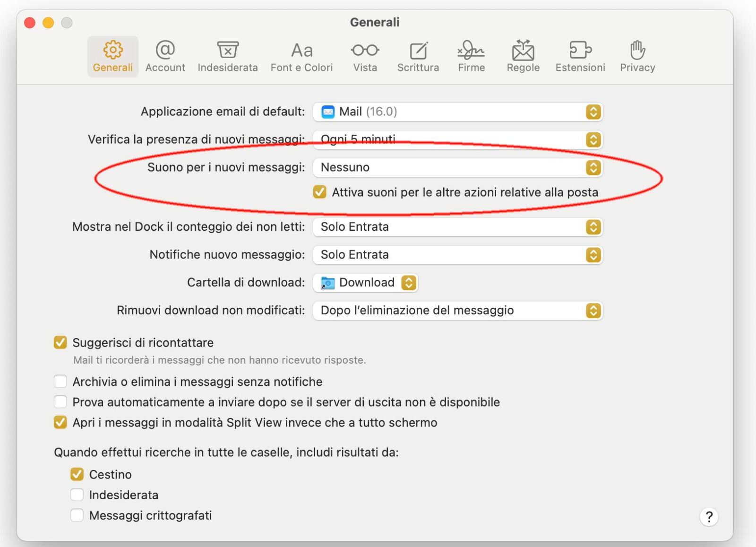Uncheck Suggerisci di ricontattare
This screenshot has width=756, height=547.
[60, 342]
